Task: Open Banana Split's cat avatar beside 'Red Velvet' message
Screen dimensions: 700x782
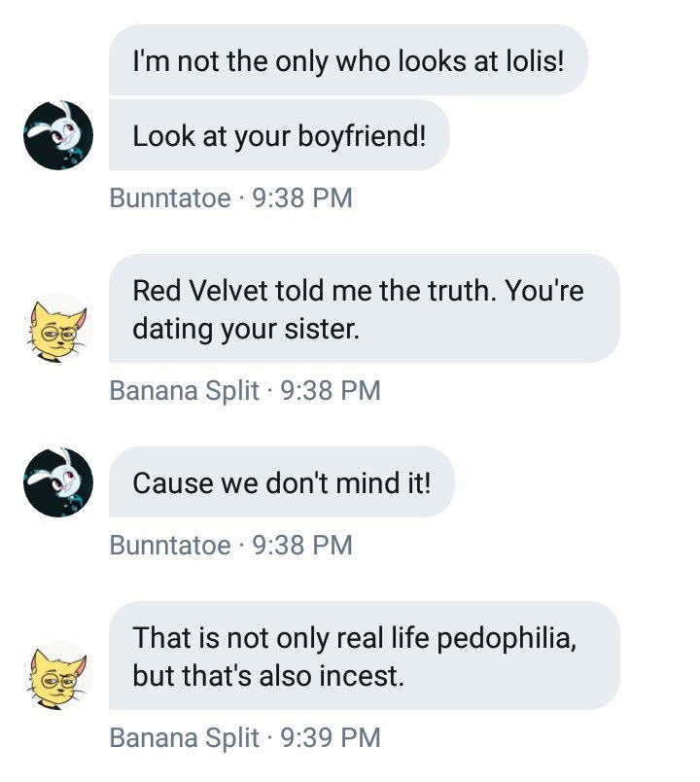Action: pyautogui.click(x=58, y=328)
